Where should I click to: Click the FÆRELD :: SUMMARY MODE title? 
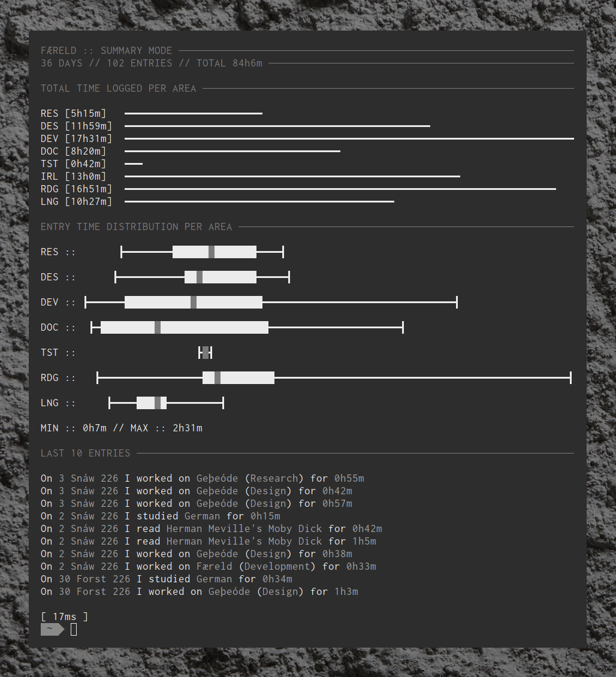click(106, 50)
